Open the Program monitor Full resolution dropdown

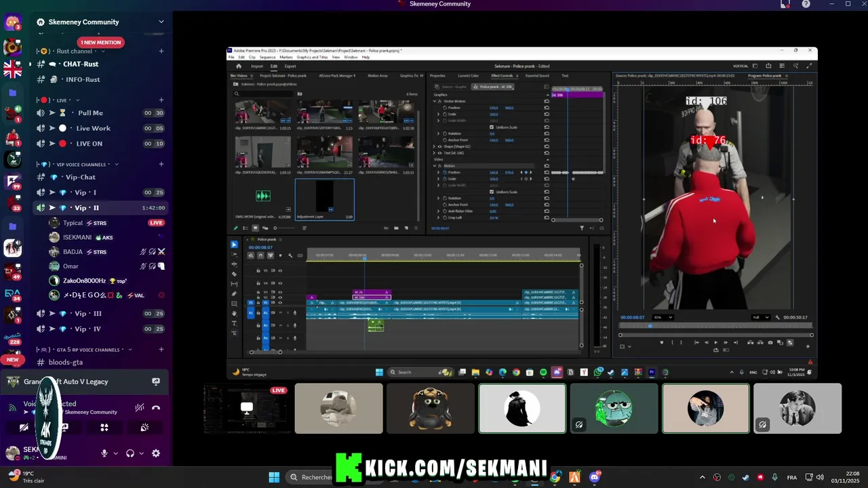coord(760,317)
